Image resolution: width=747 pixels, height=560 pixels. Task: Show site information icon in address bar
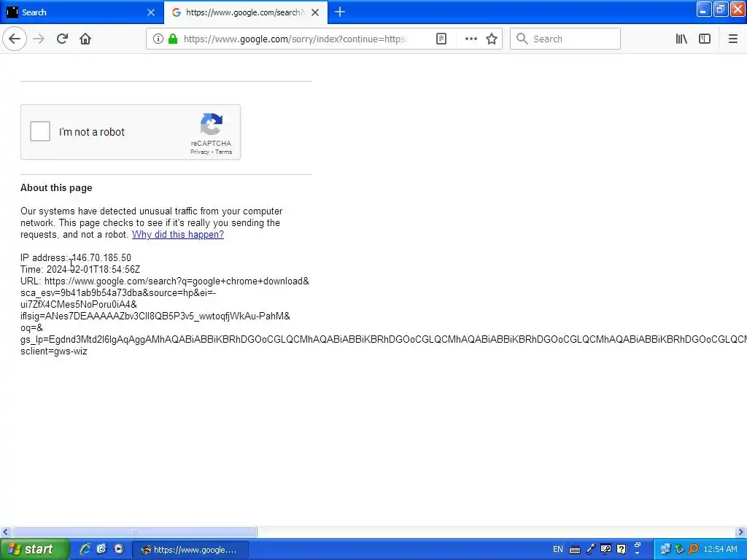[158, 39]
